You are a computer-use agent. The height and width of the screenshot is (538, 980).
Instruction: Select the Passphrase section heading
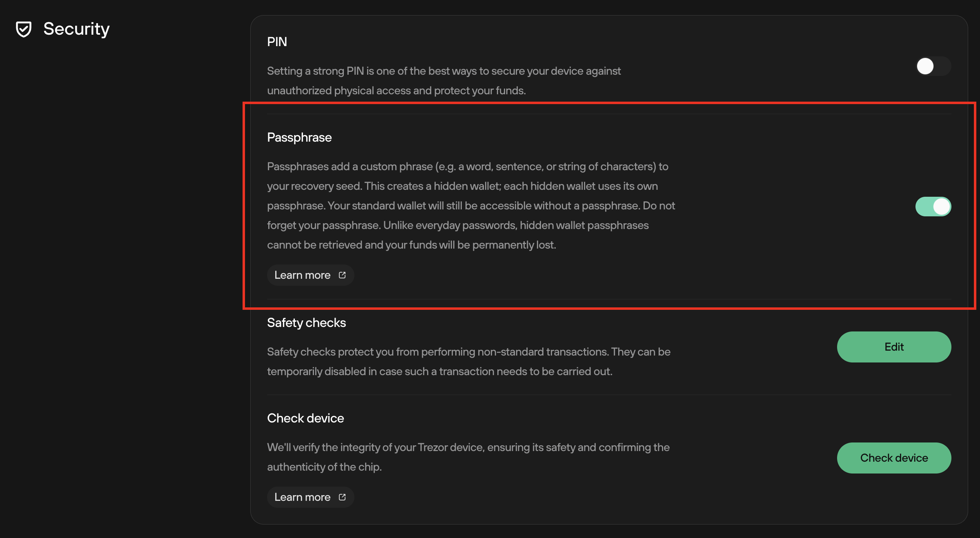pos(299,138)
